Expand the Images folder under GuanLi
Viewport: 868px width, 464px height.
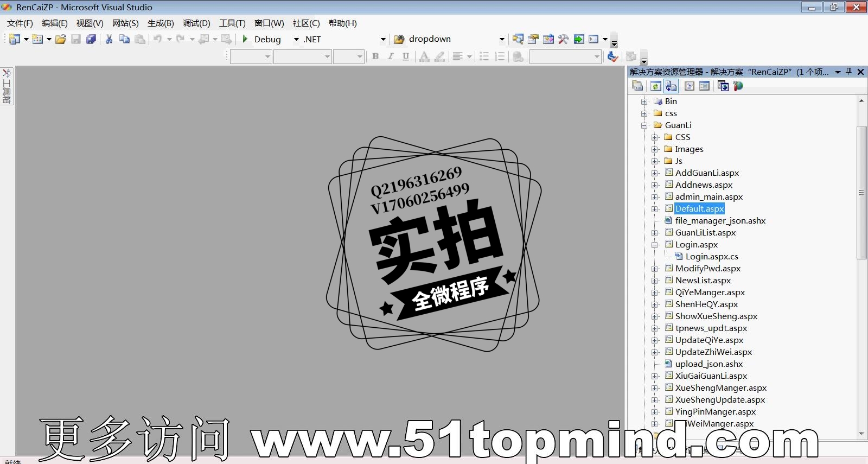click(655, 149)
